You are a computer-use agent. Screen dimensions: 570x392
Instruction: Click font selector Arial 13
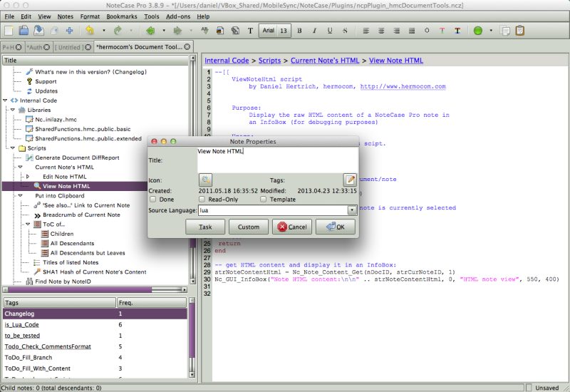click(x=275, y=31)
